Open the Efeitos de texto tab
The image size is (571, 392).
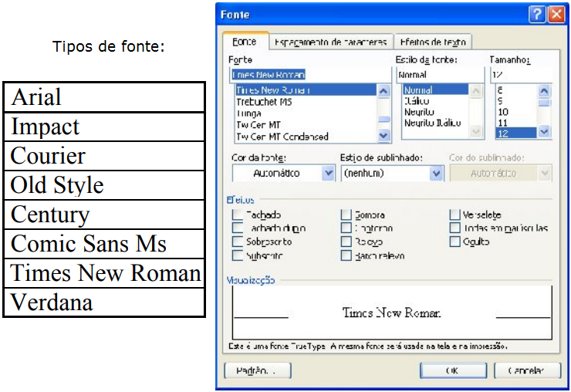432,42
